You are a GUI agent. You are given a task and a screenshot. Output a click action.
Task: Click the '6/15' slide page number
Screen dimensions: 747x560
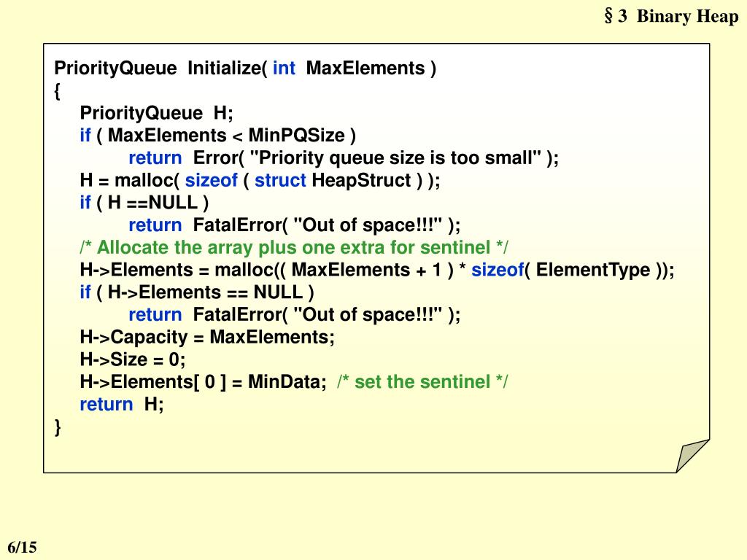(x=22, y=547)
